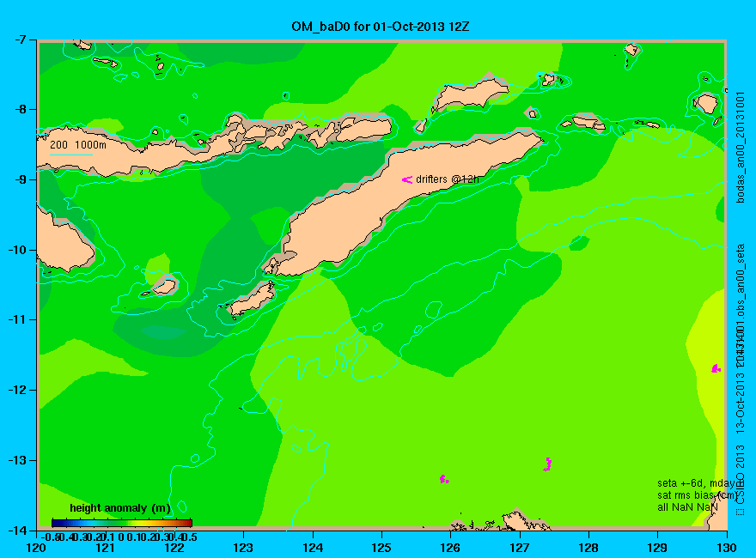Screen dimensions: 756x558
Task: Click the x-axis tick label "129"
Action: [x=658, y=548]
